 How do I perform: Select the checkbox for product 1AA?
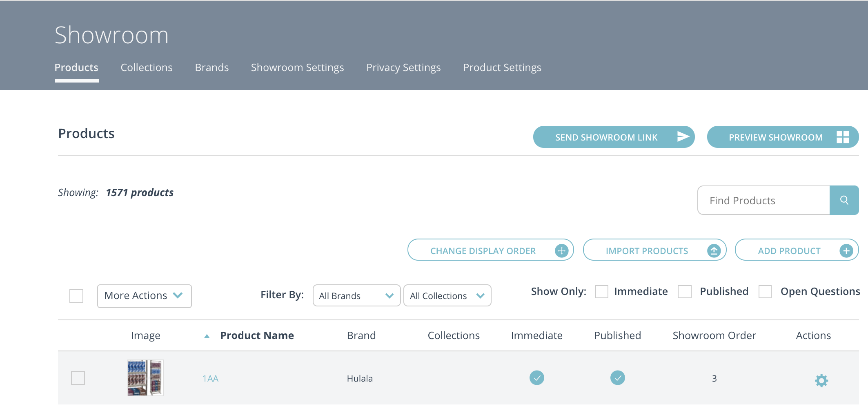coord(78,378)
